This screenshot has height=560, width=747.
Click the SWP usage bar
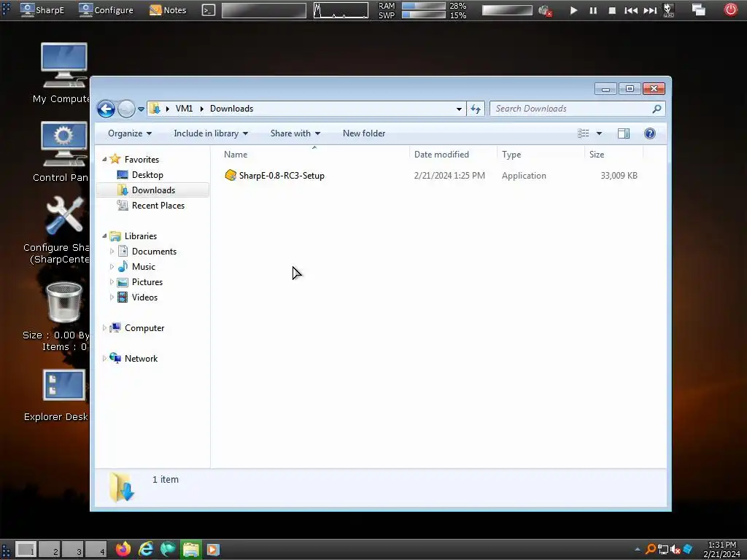[x=424, y=15]
